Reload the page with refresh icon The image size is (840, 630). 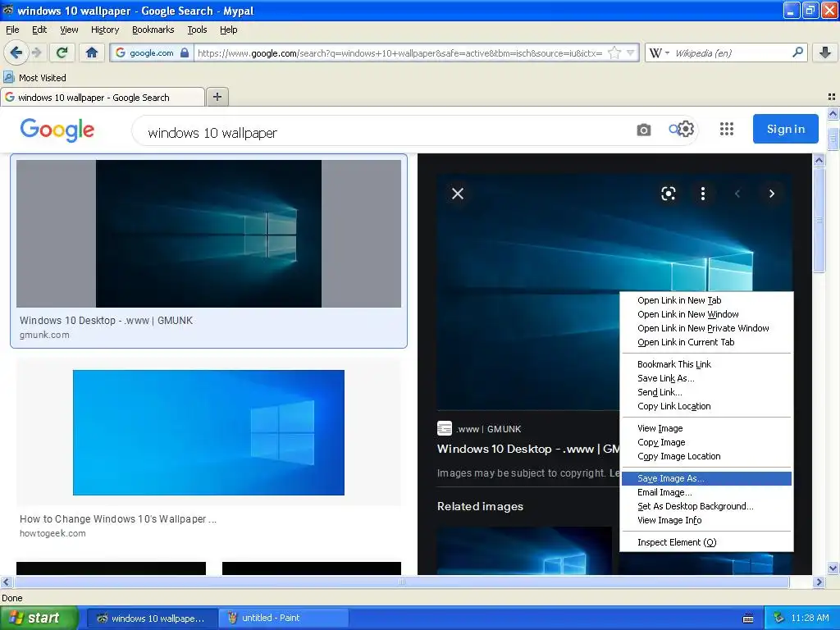pos(62,52)
